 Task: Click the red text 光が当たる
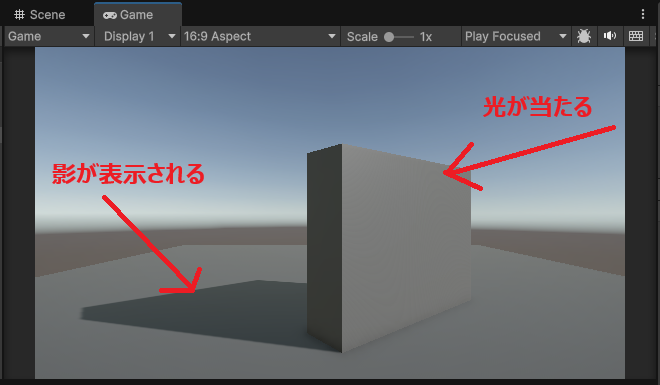(538, 106)
